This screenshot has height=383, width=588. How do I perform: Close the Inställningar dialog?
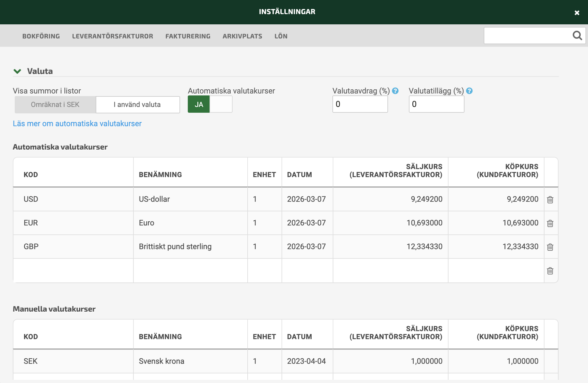(x=577, y=13)
